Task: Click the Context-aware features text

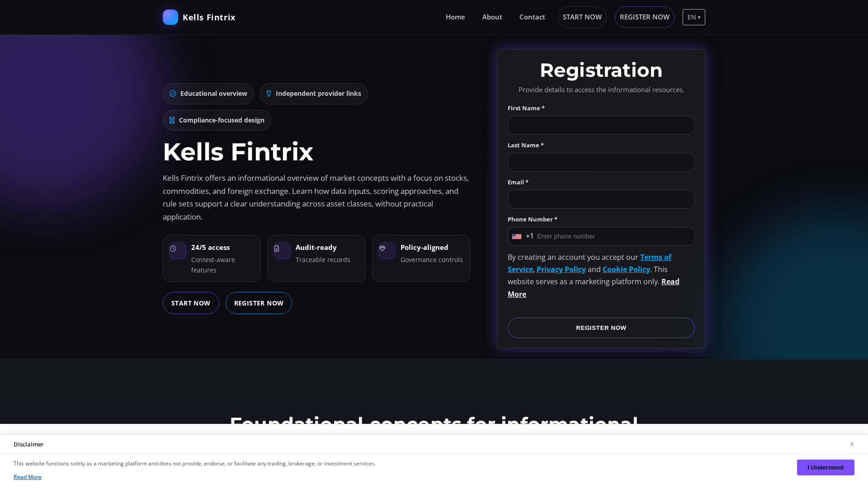Action: point(213,265)
